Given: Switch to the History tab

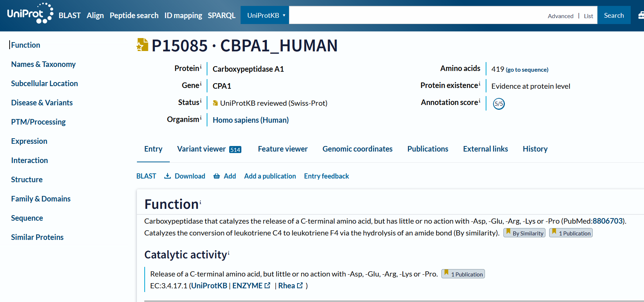Looking at the screenshot, I should [535, 149].
